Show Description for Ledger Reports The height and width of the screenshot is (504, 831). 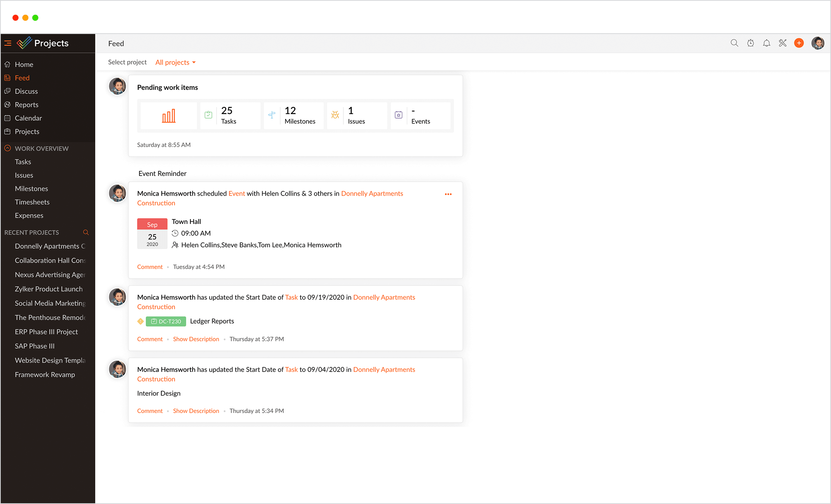(196, 339)
